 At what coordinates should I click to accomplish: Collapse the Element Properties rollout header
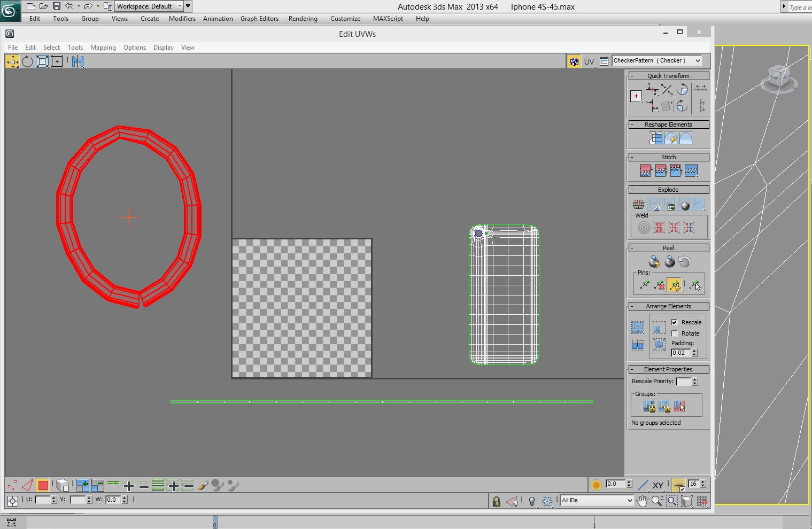(x=668, y=369)
